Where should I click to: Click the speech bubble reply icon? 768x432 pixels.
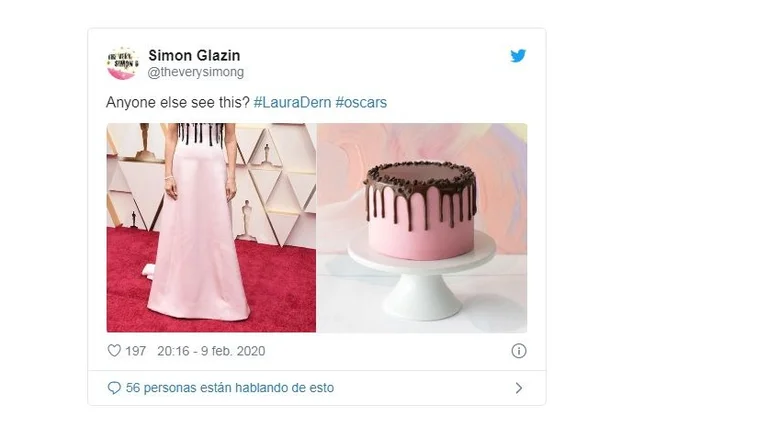pyautogui.click(x=114, y=388)
